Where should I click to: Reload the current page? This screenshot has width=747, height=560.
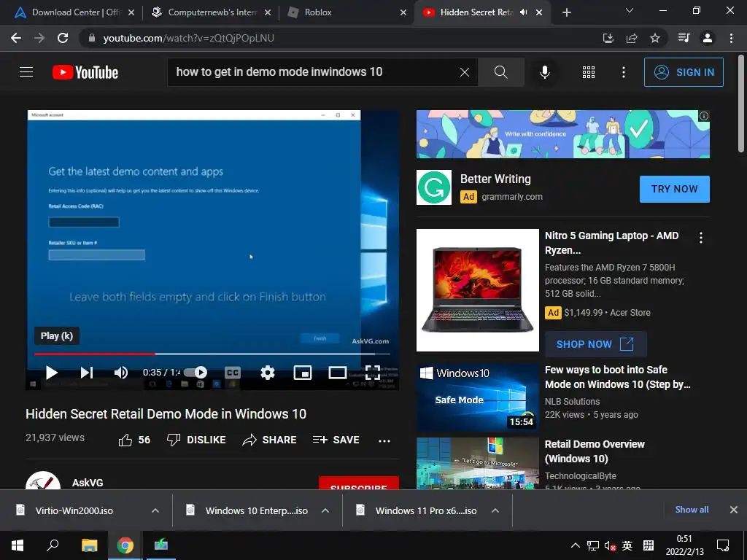(63, 38)
